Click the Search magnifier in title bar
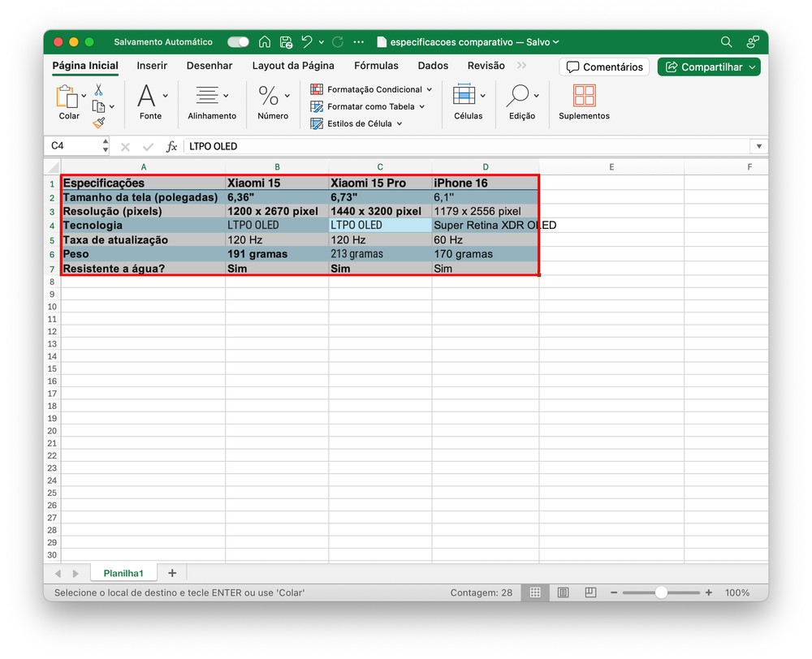The image size is (812, 659). [x=726, y=42]
